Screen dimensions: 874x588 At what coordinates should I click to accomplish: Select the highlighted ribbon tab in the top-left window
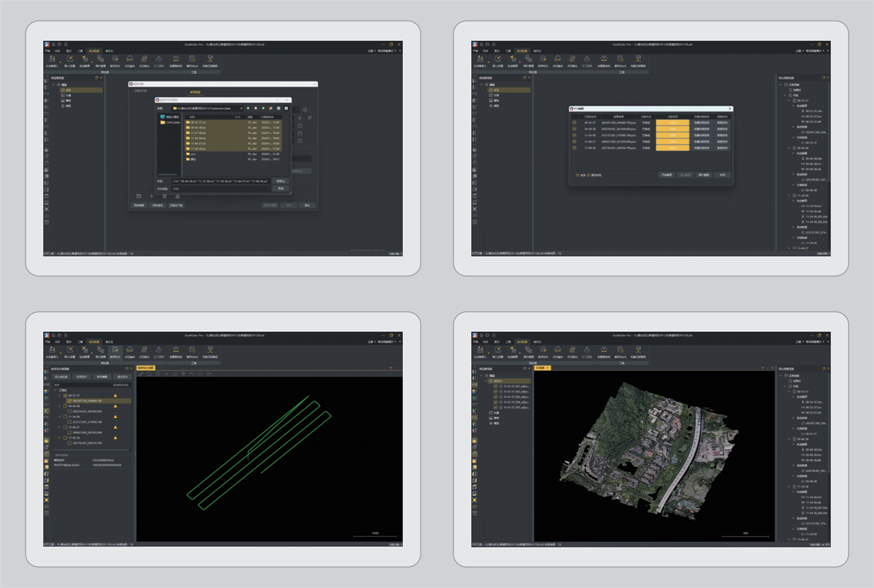click(x=94, y=51)
